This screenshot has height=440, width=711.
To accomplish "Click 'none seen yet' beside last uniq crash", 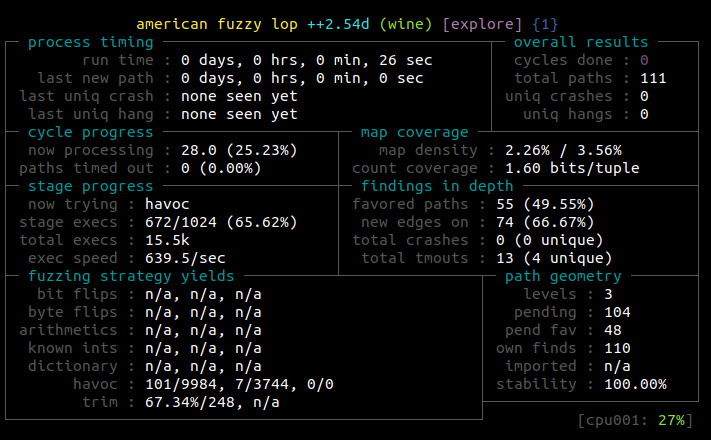I will pyautogui.click(x=239, y=96).
